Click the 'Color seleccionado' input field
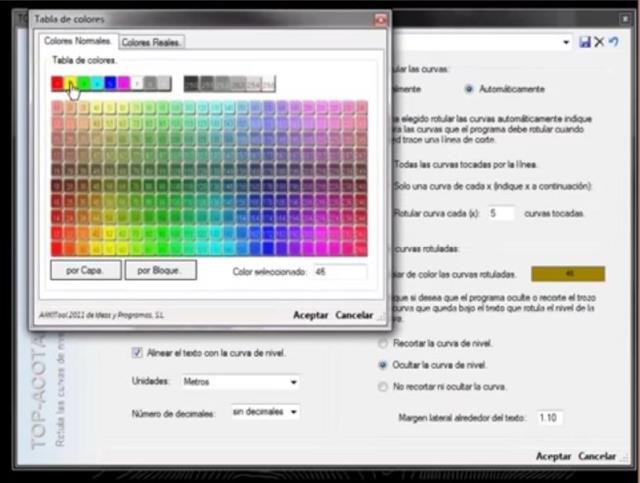The image size is (640, 483). tap(340, 272)
